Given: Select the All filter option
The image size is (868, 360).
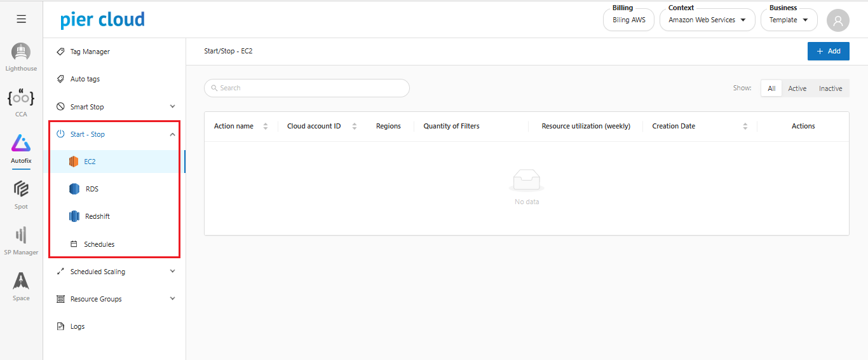Looking at the screenshot, I should pos(771,88).
